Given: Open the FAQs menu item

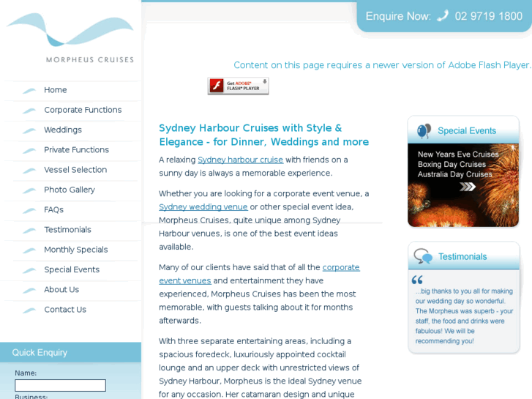Looking at the screenshot, I should coord(53,210).
